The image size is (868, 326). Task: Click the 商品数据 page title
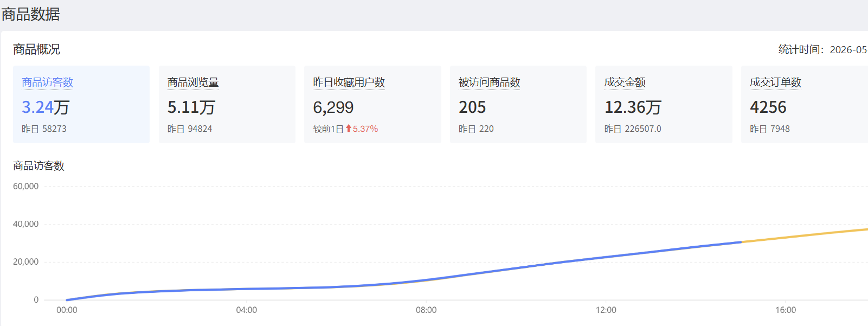31,14
